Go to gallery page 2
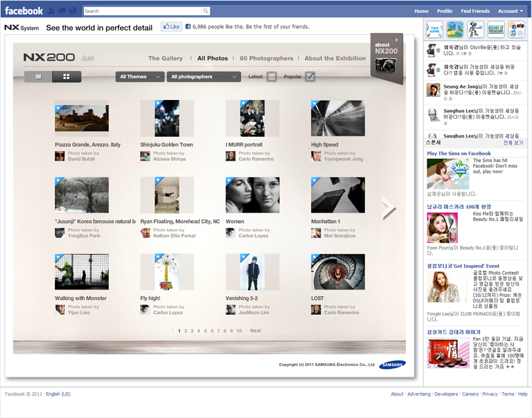This screenshot has height=418, width=532. (x=185, y=331)
